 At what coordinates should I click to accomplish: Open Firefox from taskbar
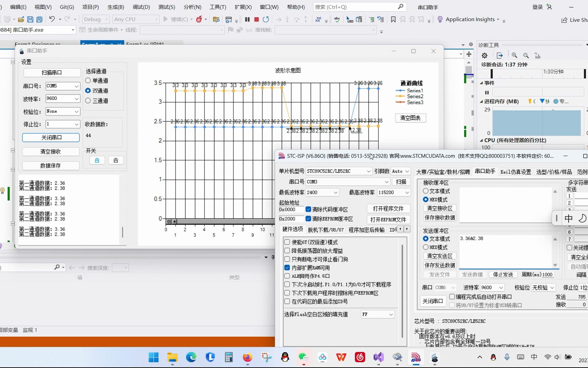[x=247, y=357]
